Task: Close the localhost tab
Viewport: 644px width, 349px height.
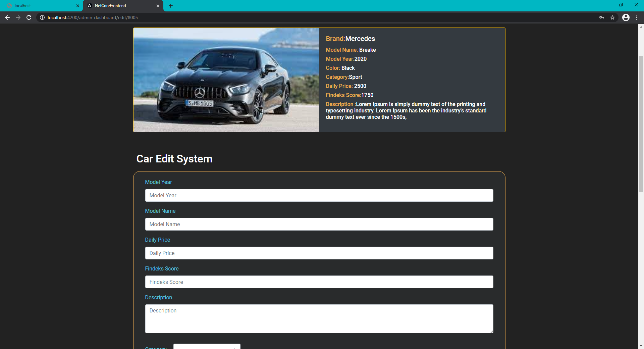Action: (x=77, y=6)
